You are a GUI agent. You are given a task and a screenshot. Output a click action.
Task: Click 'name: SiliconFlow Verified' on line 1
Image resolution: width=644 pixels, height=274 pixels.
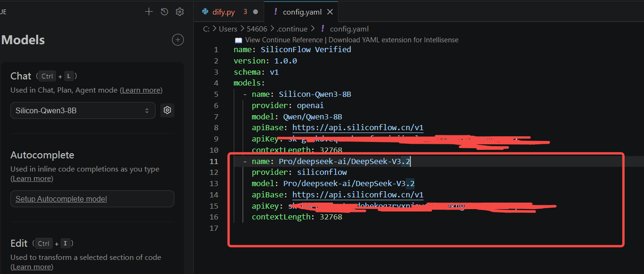[x=292, y=49]
